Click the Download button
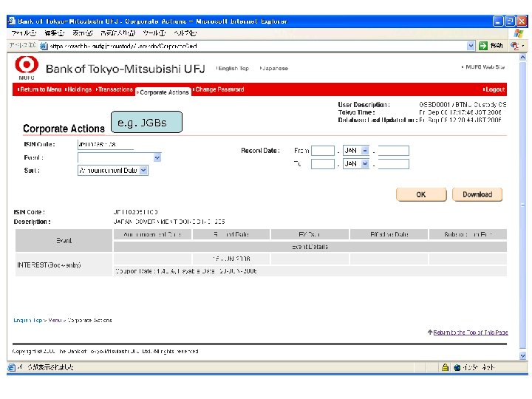This screenshot has height=399, width=532. pos(477,194)
